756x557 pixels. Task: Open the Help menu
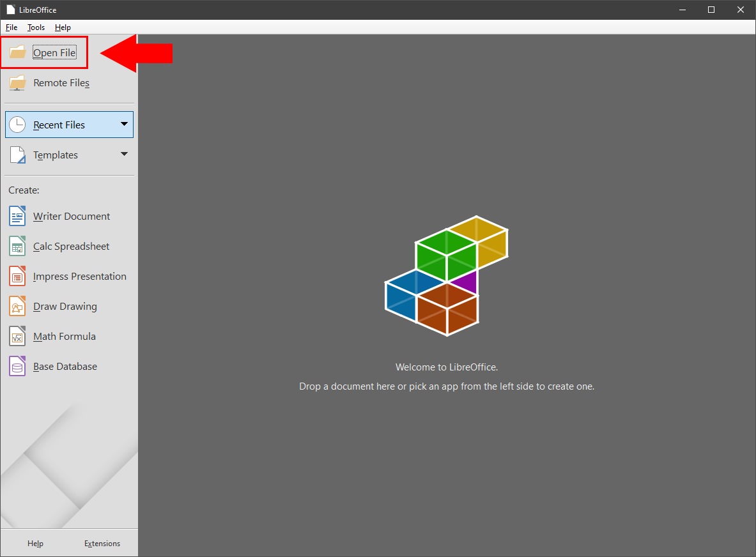[x=63, y=27]
